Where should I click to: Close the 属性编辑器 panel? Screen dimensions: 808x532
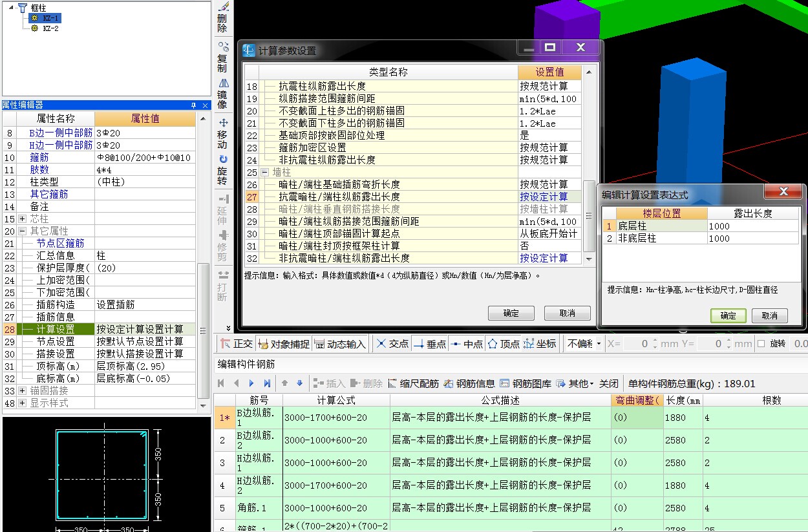click(x=206, y=105)
